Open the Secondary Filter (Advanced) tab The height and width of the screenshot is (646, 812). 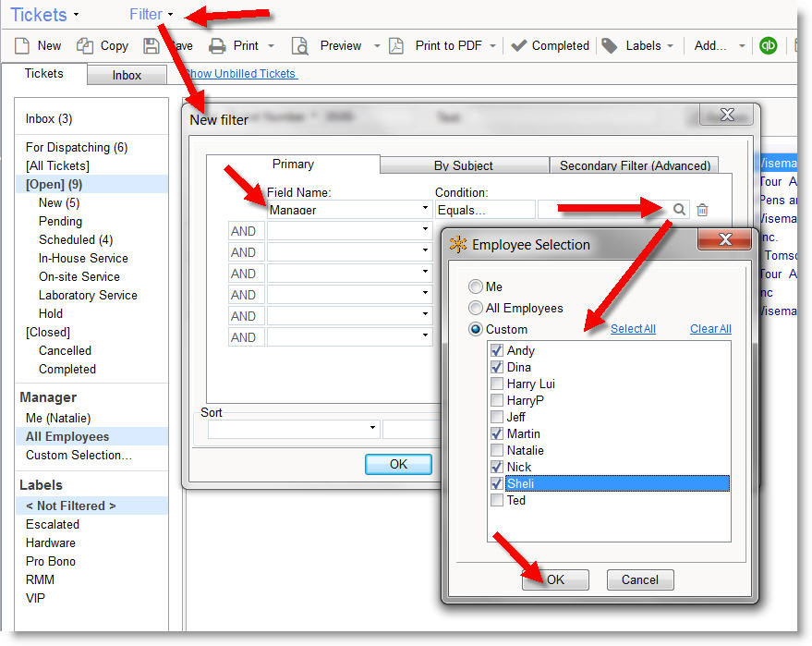[x=635, y=165]
